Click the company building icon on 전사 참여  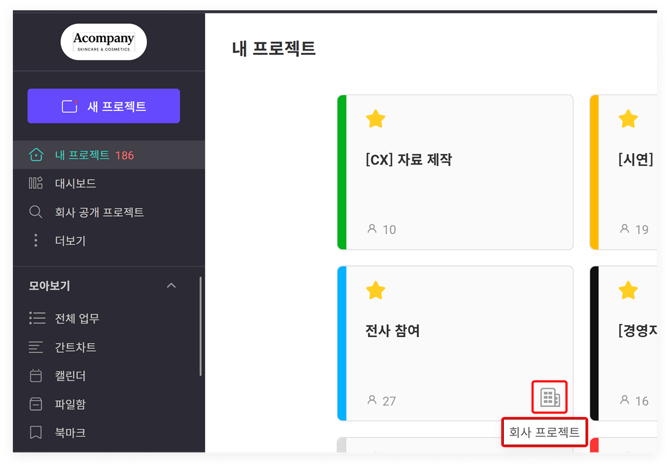549,397
